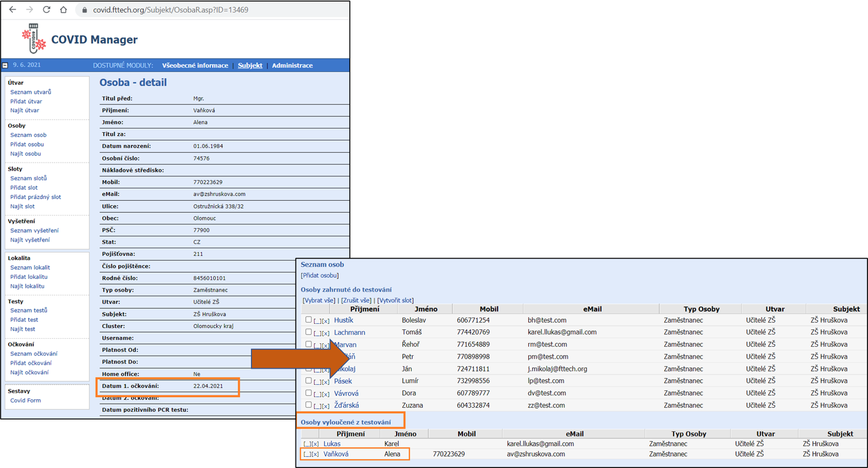
Task: Open Přidat osobu in the sidebar
Action: pyautogui.click(x=27, y=144)
